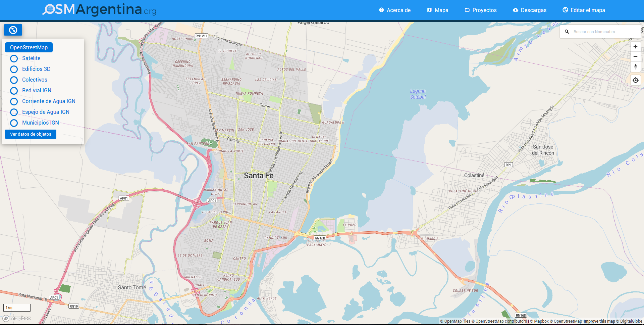644x325 pixels.
Task: Open the DigitalGlobe attribution link
Action: [x=629, y=321]
